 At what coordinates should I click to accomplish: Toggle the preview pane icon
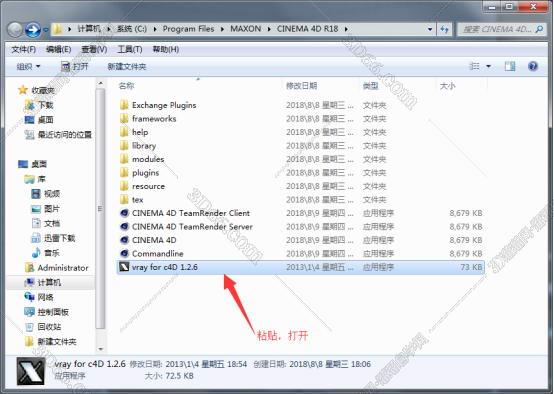click(510, 66)
